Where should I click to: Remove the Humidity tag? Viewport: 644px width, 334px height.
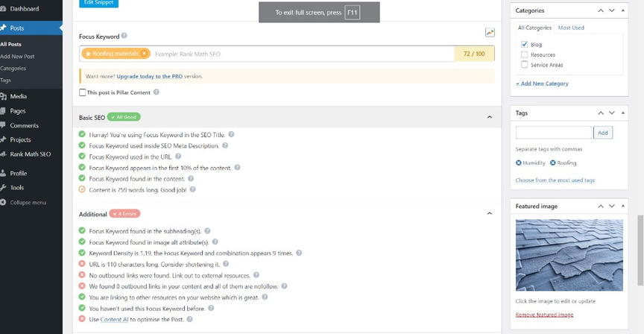(x=519, y=163)
